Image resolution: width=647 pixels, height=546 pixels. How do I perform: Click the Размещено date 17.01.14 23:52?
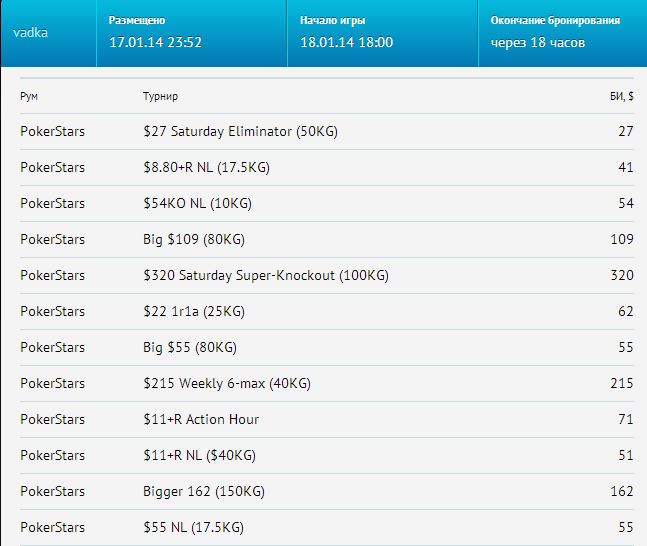coord(156,42)
